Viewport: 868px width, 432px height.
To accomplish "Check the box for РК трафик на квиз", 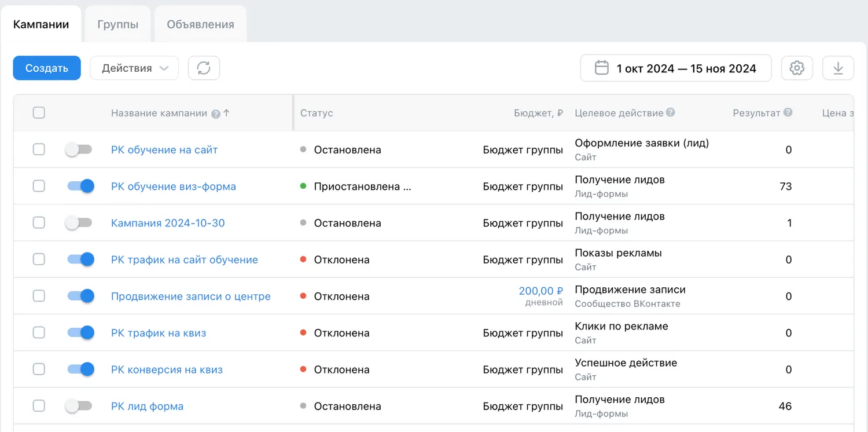I will coord(39,332).
